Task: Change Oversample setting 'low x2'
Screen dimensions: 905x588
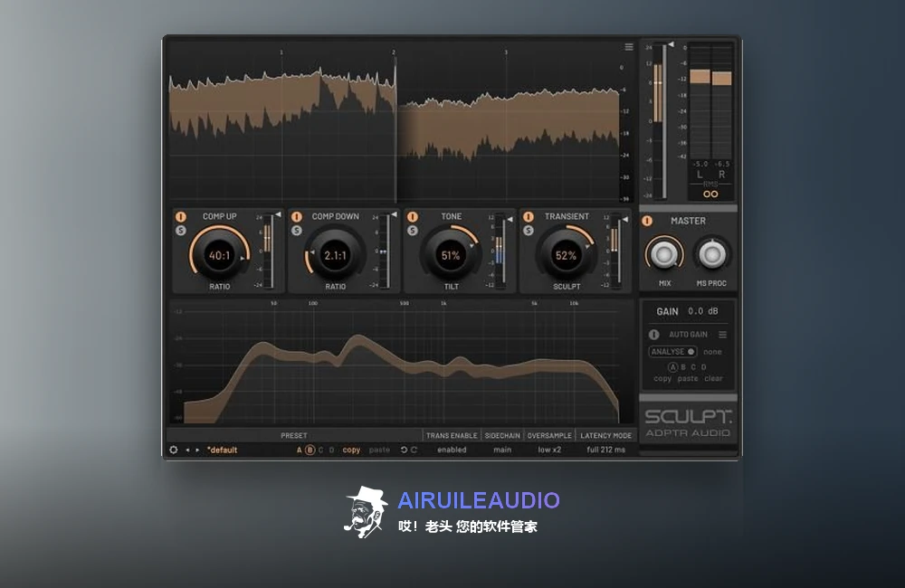Action: [549, 450]
